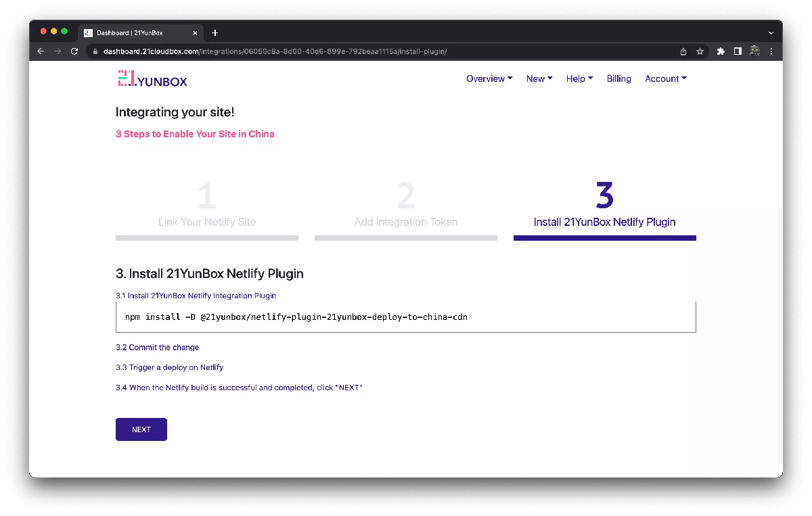The image size is (812, 516).
Task: Open the browser extensions puzzle icon
Action: 721,51
